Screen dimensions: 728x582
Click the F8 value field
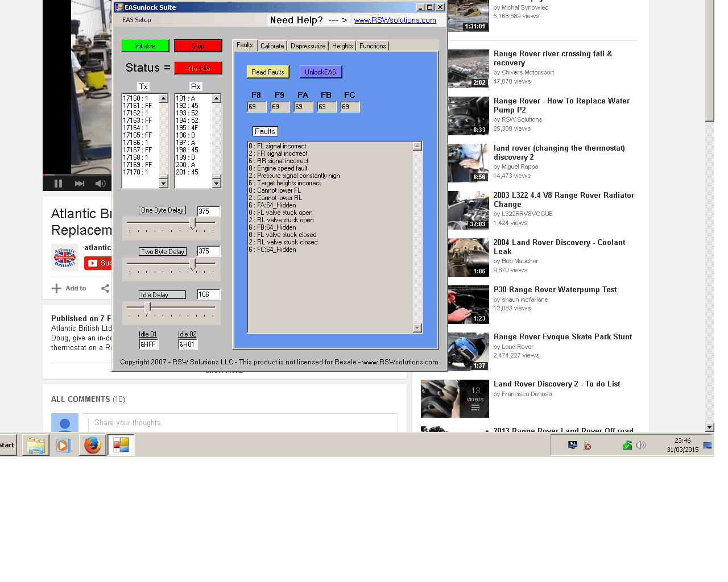click(x=257, y=107)
